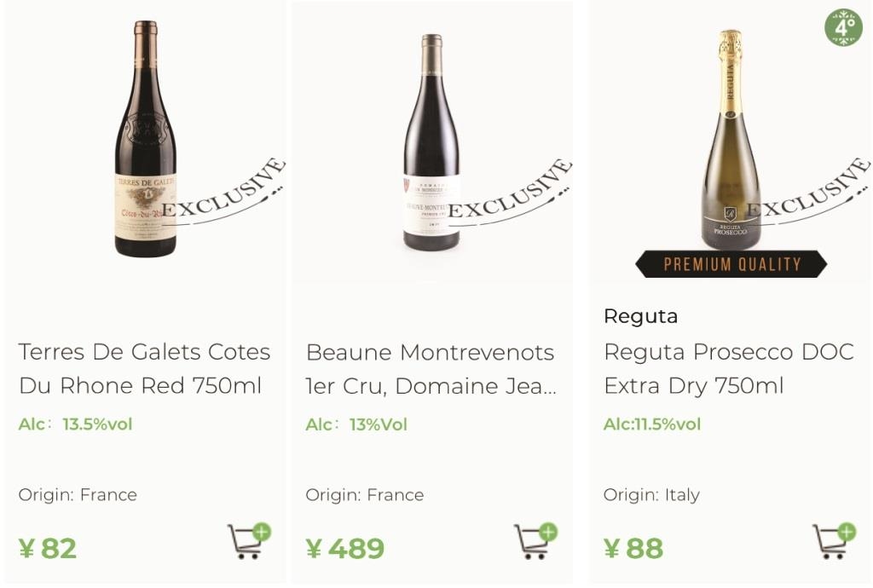Open Reguta Prosecco DOC Extra Dry title
The height and width of the screenshot is (588, 873).
[729, 369]
